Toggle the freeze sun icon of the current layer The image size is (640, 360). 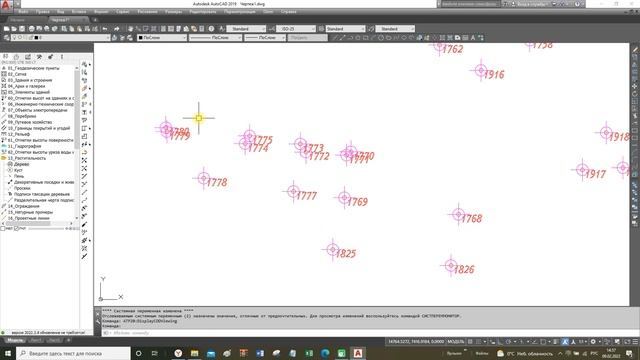coord(20,38)
